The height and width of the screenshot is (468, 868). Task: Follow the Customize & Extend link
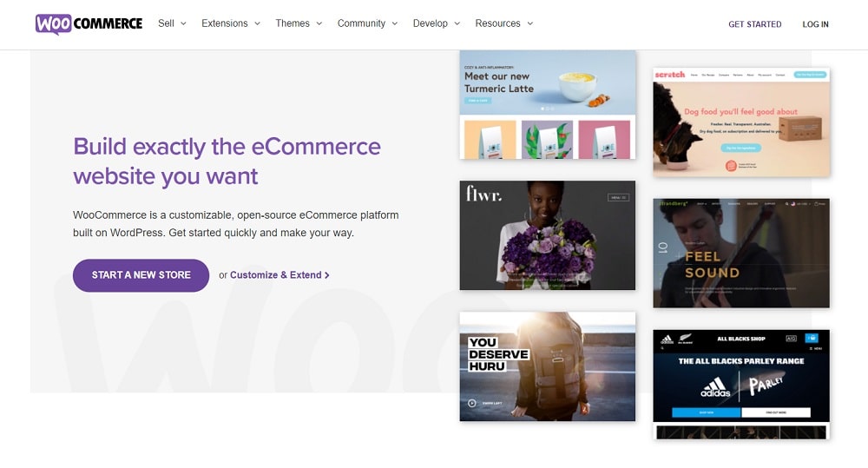click(x=279, y=275)
